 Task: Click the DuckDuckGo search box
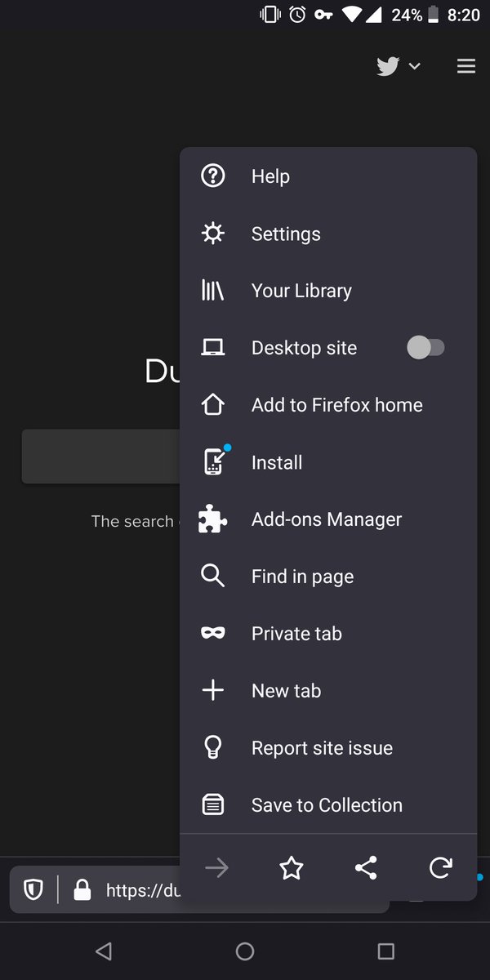pos(102,457)
